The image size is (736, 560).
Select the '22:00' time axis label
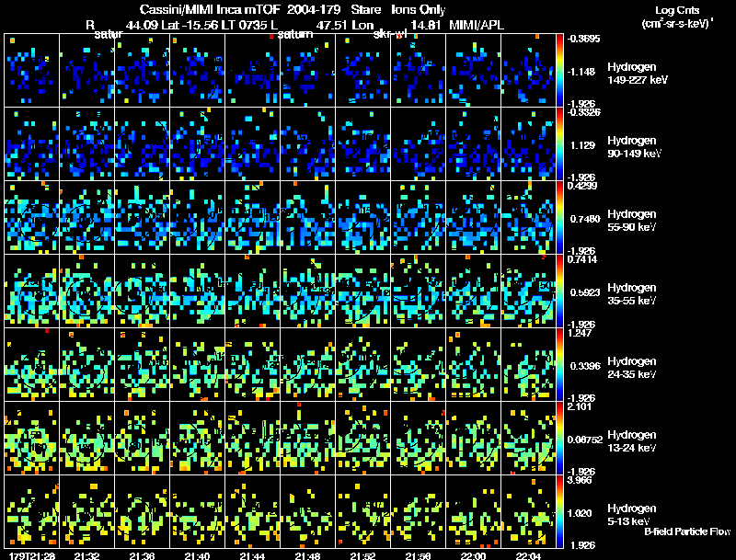coord(473,556)
